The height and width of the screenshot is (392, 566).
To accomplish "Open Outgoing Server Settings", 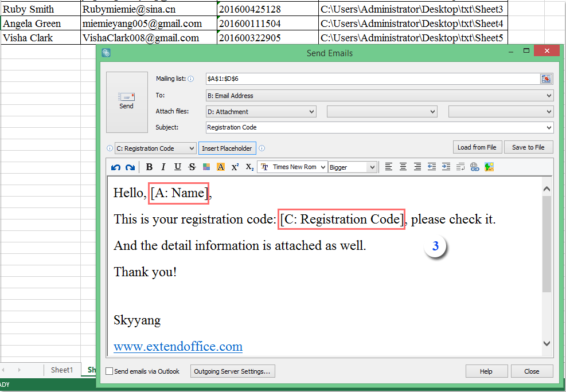I will click(232, 371).
